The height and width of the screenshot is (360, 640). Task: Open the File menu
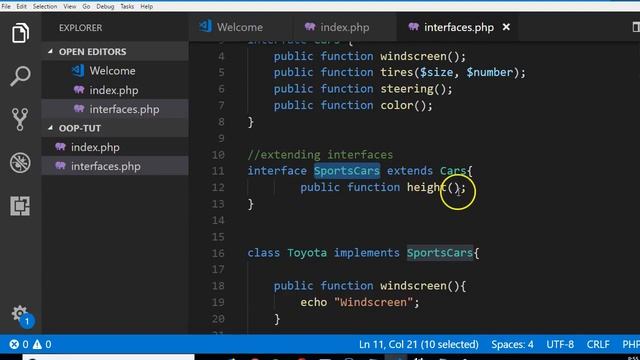coord(6,7)
